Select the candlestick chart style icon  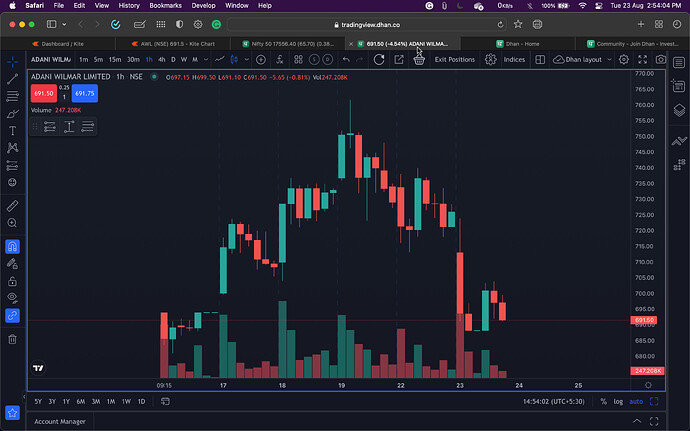click(235, 59)
